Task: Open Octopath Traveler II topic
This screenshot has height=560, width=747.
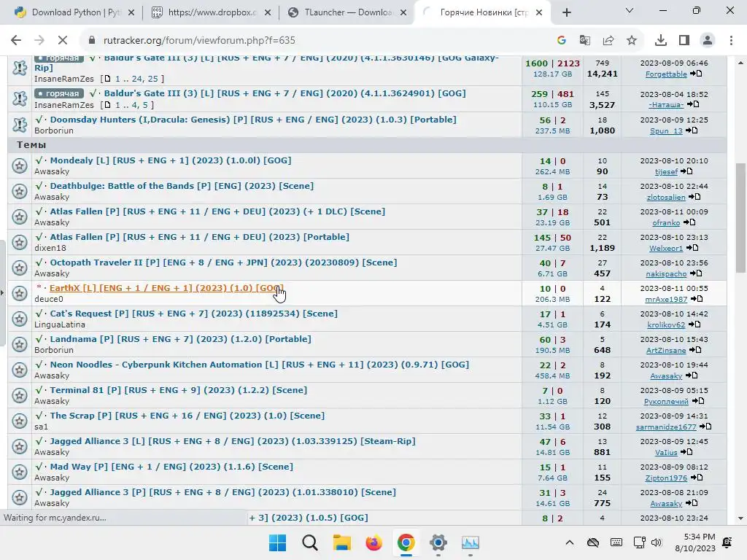Action: tap(223, 262)
